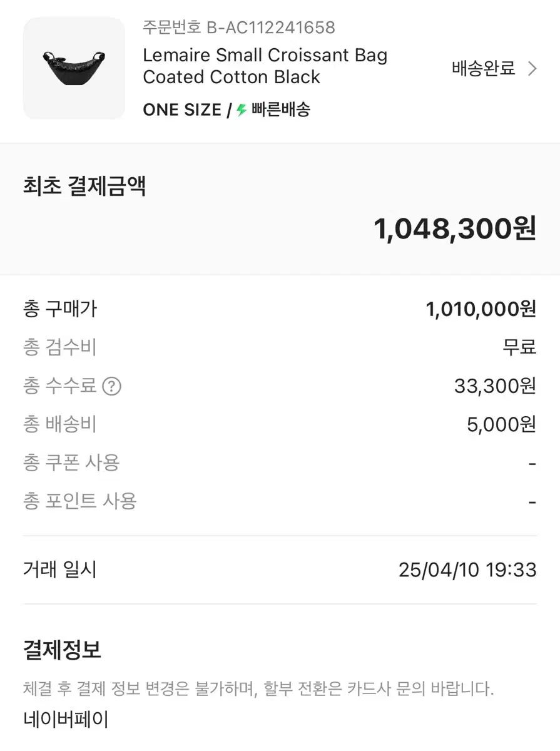The image size is (560, 751).
Task: Tap the 1,048,300원 initial payment amount
Action: tap(455, 228)
